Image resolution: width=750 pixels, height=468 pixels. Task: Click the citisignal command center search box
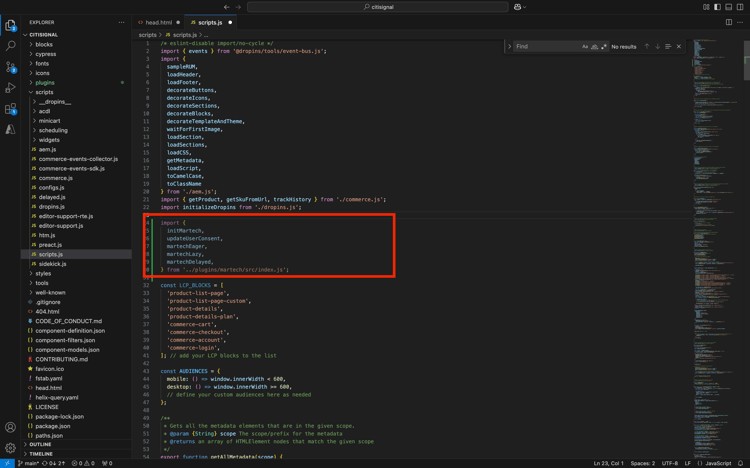click(x=378, y=7)
